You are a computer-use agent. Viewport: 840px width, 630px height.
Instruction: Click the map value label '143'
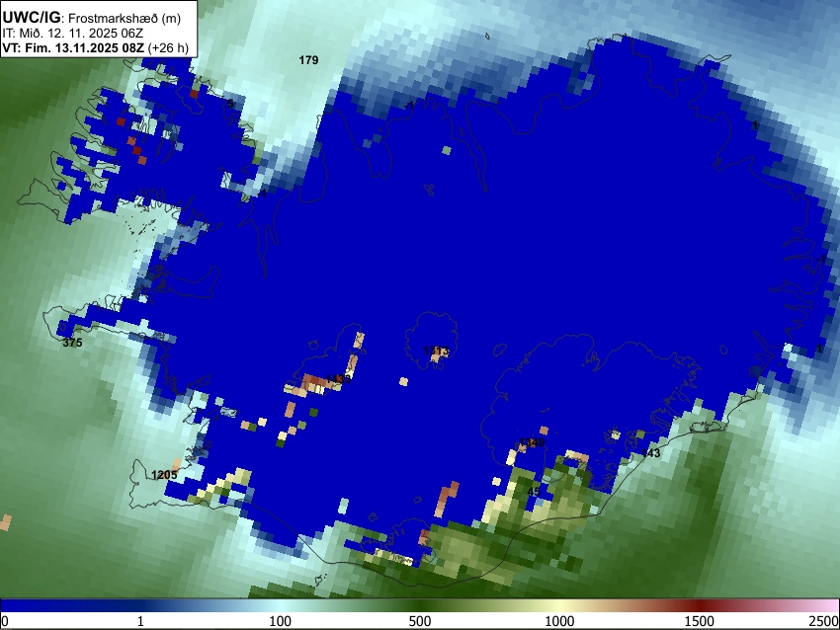tap(650, 453)
